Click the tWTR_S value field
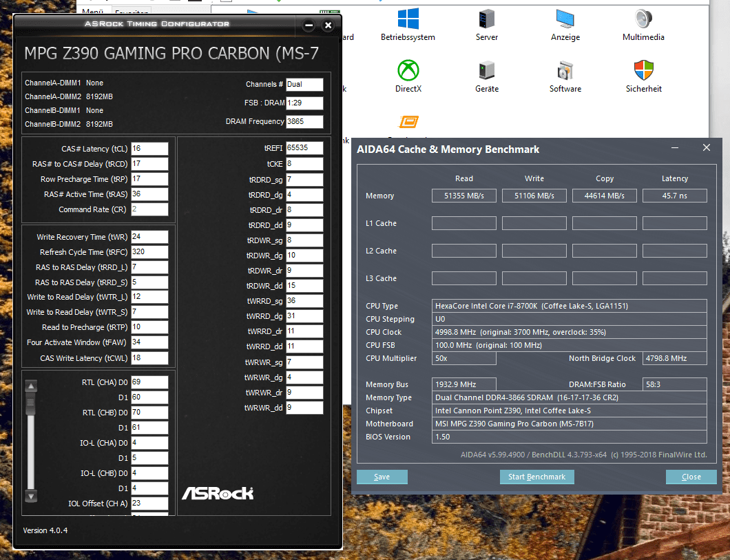Image resolution: width=730 pixels, height=560 pixels. tap(149, 312)
